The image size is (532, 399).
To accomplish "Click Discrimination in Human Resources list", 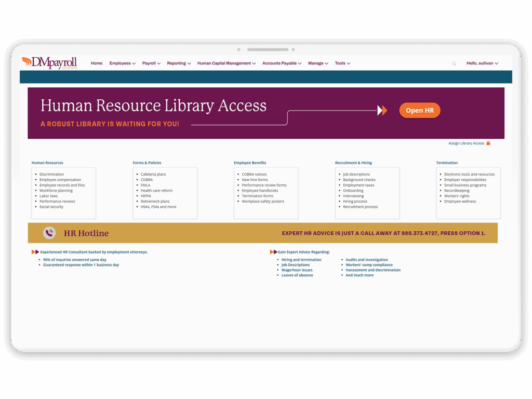I will (51, 175).
